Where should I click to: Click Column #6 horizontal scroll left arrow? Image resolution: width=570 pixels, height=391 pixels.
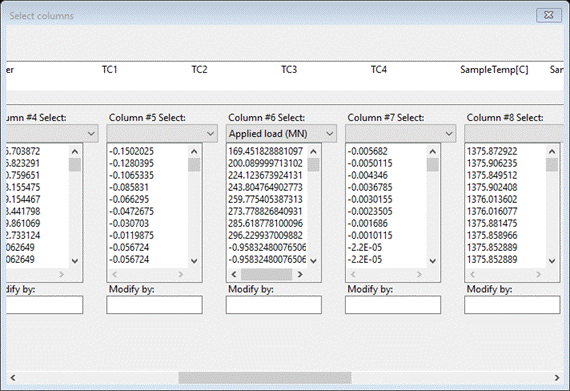pyautogui.click(x=234, y=274)
